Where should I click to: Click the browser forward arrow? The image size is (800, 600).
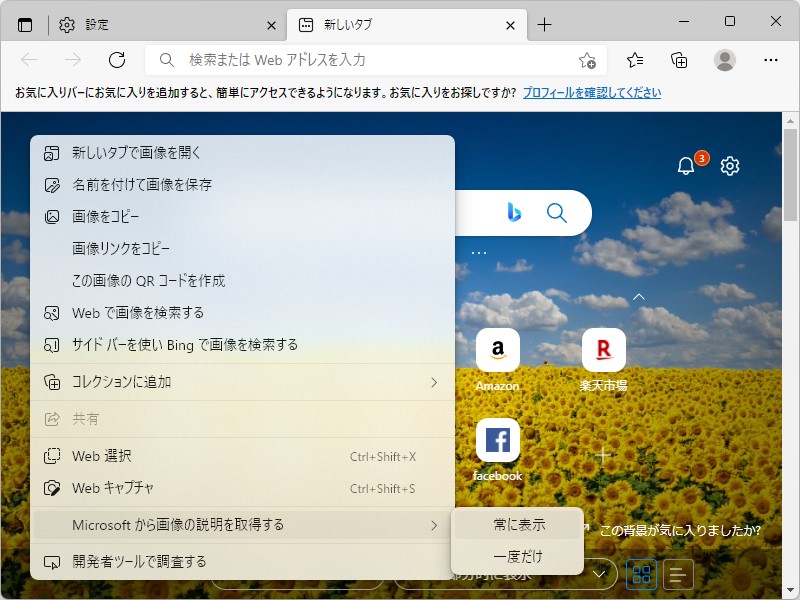tap(73, 60)
